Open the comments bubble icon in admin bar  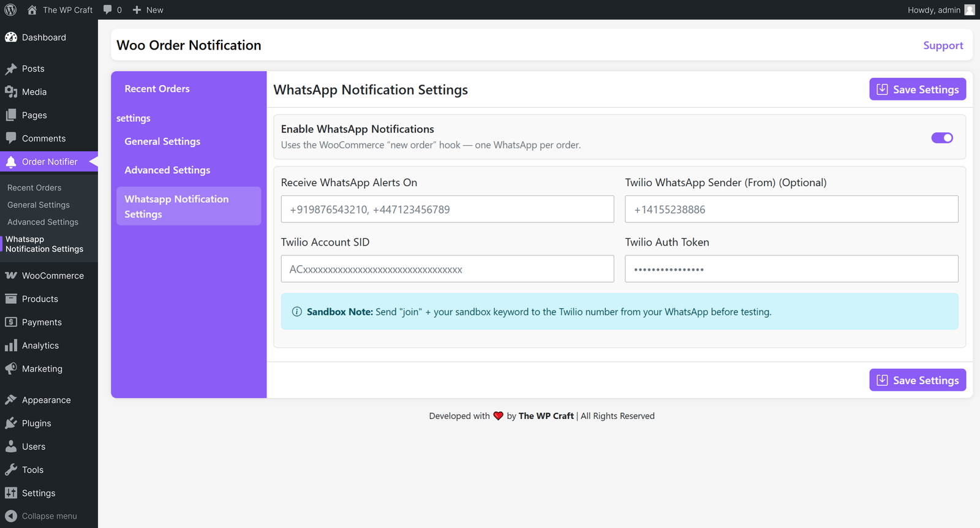click(x=108, y=10)
